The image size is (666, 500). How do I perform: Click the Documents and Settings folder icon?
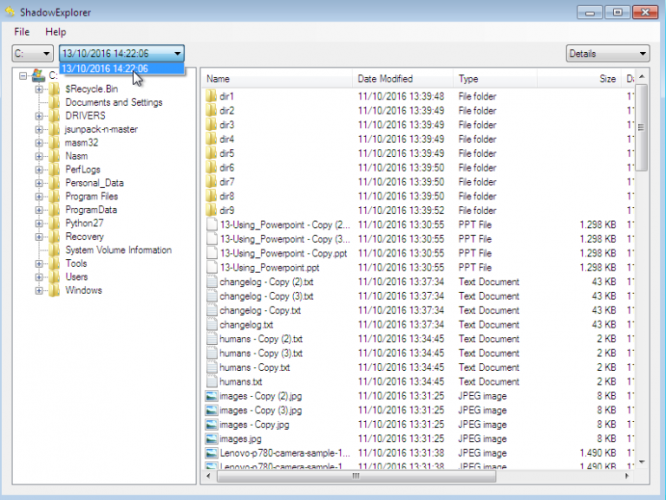54,102
